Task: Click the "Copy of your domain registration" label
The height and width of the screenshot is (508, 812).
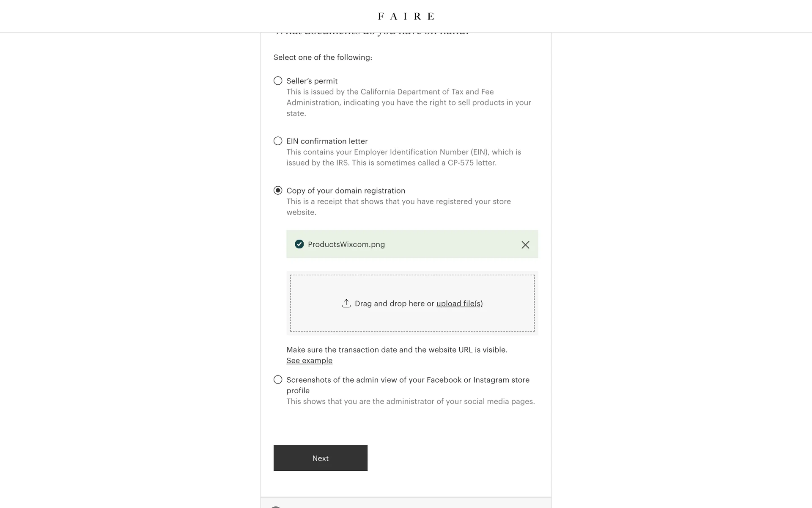Action: 346,190
